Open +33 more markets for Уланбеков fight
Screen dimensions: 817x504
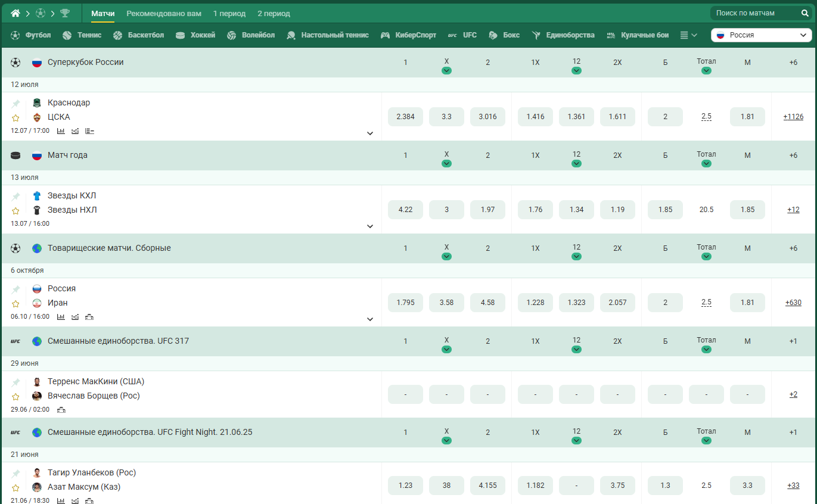click(793, 486)
